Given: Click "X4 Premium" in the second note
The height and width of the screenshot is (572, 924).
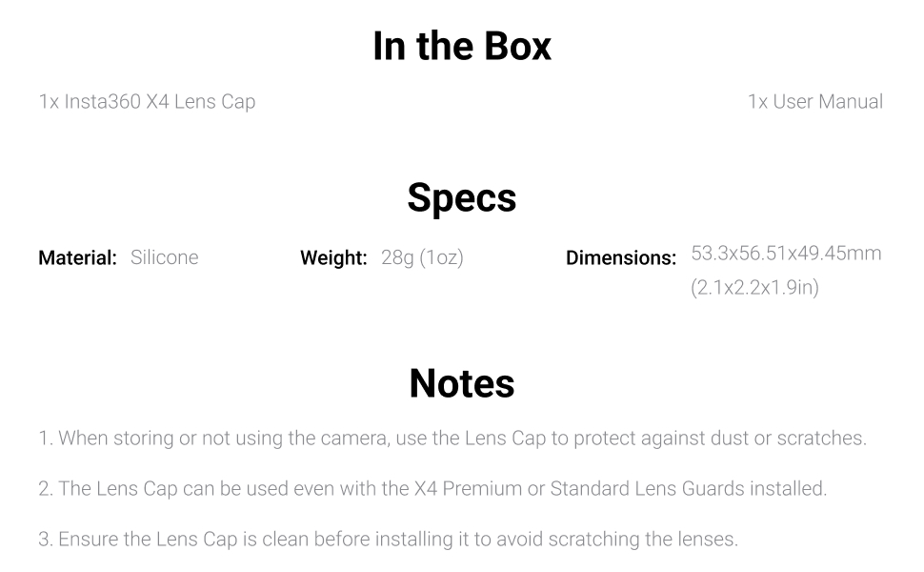Looking at the screenshot, I should click(465, 489).
